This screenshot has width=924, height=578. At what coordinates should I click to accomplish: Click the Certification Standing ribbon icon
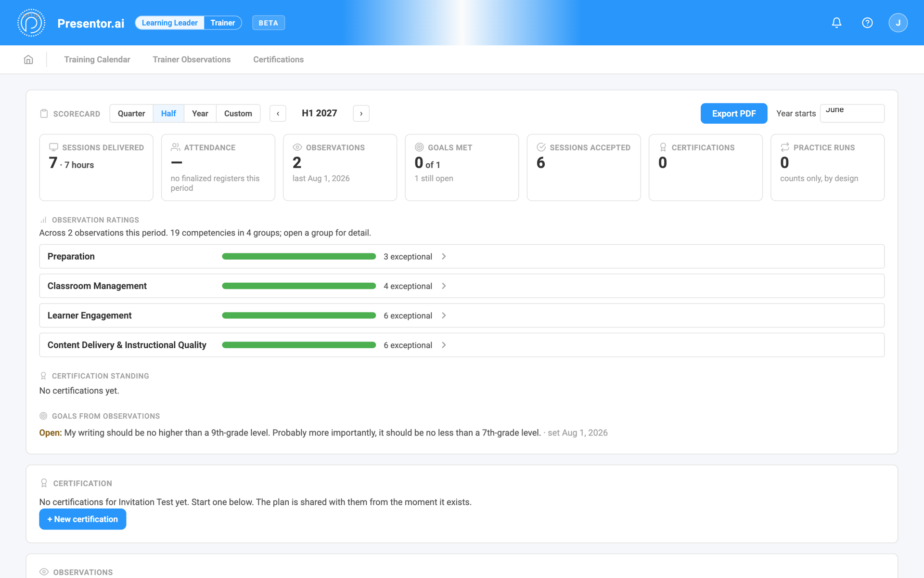[x=43, y=376]
